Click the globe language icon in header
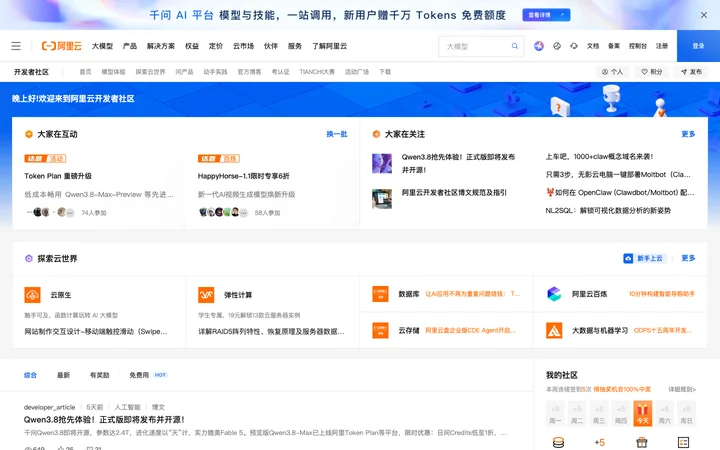 click(x=557, y=46)
